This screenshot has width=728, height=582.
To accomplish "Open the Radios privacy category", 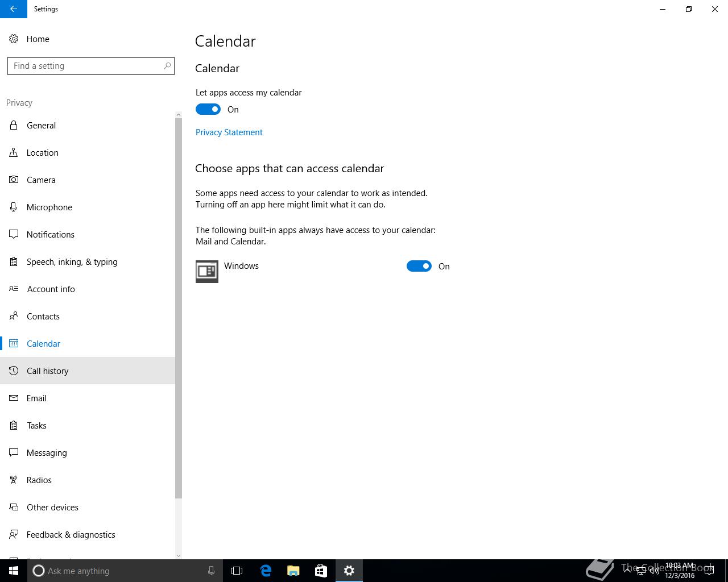I will (88, 480).
